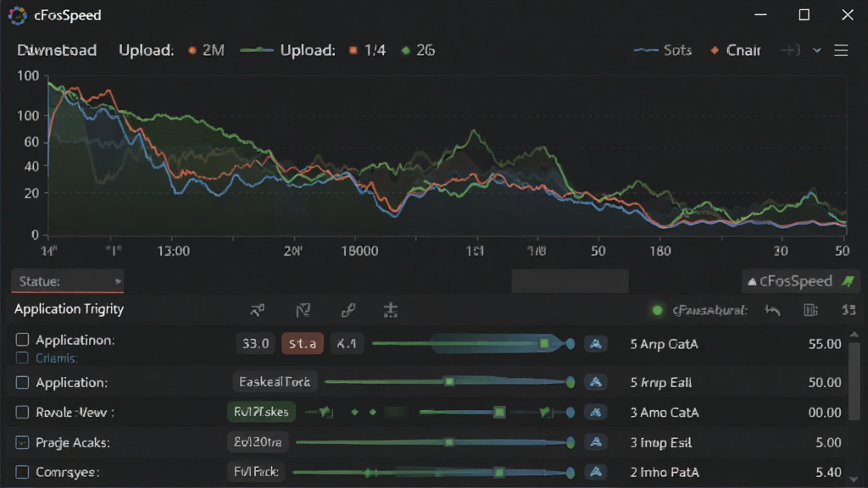The image size is (868, 488).
Task: Check the Applicatinon checkbox
Action: [x=22, y=339]
